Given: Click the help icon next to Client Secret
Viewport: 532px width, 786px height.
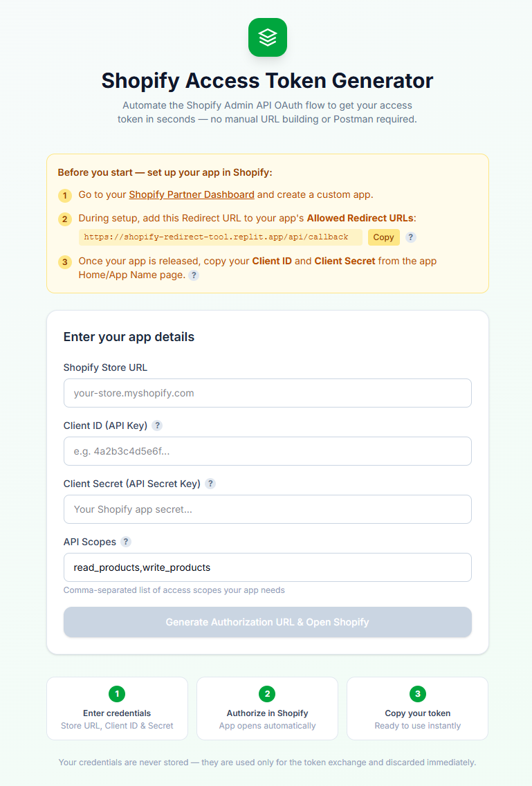Looking at the screenshot, I should [210, 484].
